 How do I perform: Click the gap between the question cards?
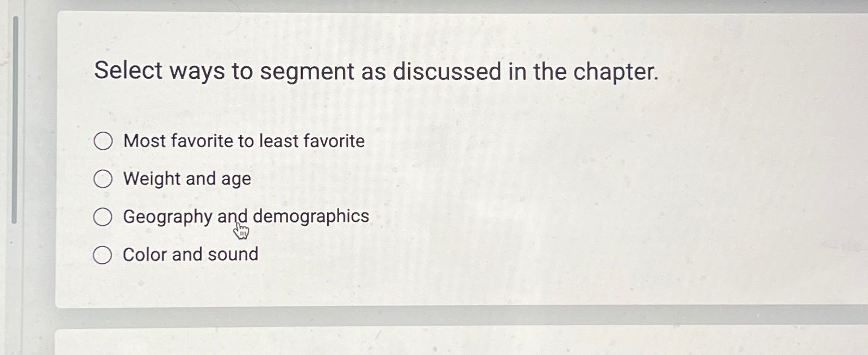[435, 318]
